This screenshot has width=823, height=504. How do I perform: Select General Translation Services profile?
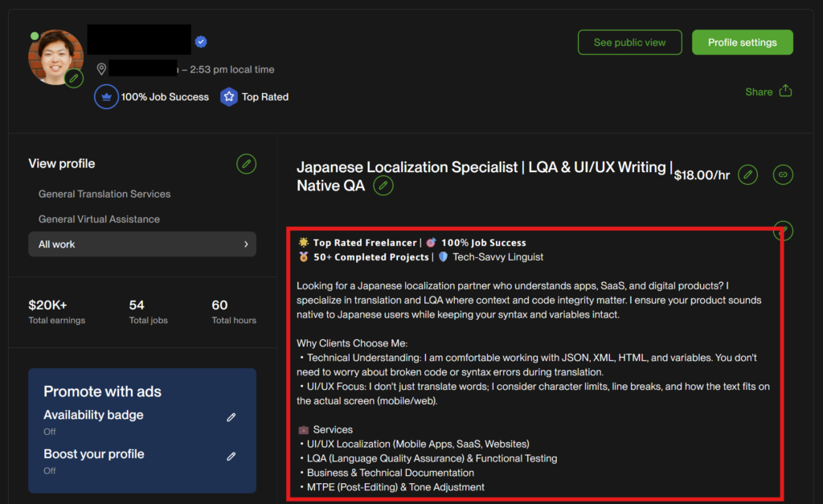tap(104, 194)
